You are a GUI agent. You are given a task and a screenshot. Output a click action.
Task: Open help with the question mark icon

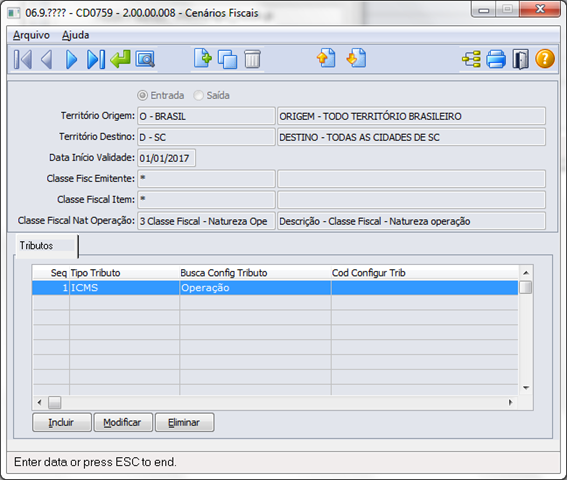[x=545, y=59]
